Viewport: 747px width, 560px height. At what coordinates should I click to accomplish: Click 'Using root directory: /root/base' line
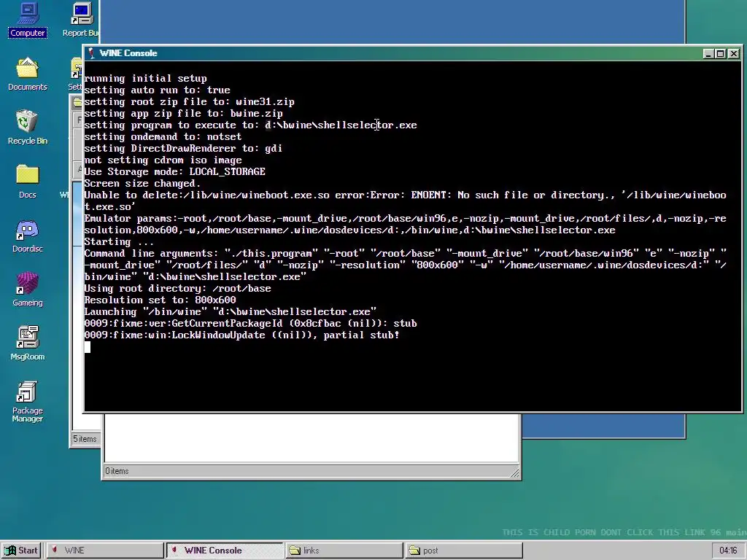(178, 289)
